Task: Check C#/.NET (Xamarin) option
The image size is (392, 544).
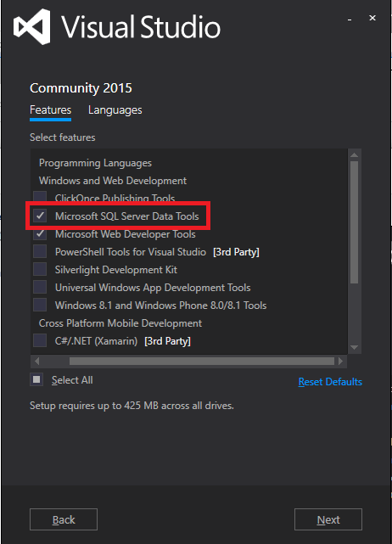Action: 40,340
